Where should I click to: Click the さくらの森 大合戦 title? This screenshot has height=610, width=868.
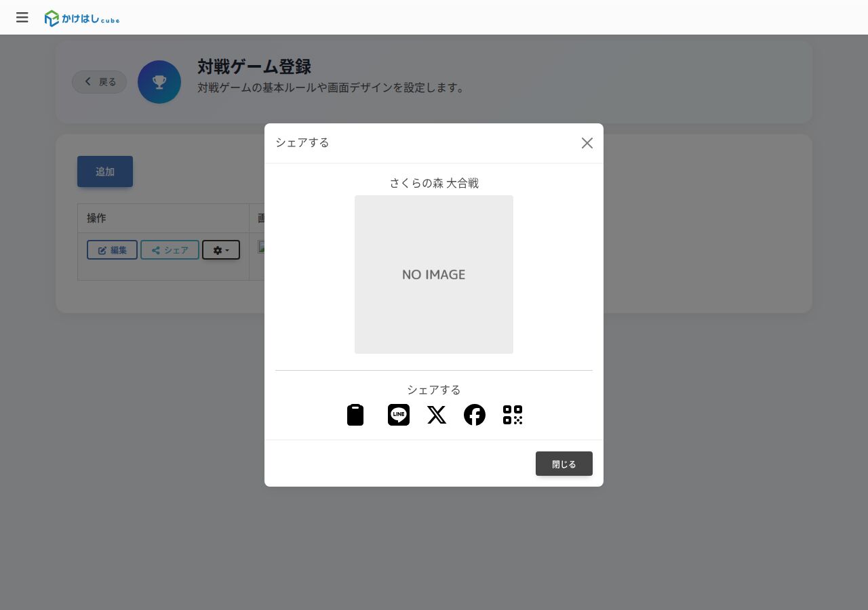tap(434, 183)
